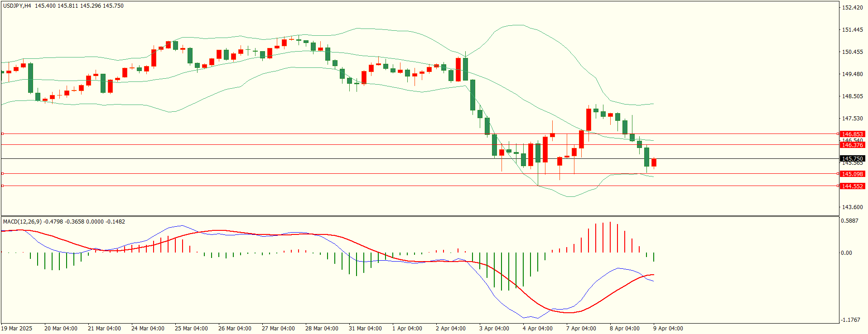Click the 4 Apr 04:00 time label
Viewport: 868px width, 334px height.
tap(537, 329)
